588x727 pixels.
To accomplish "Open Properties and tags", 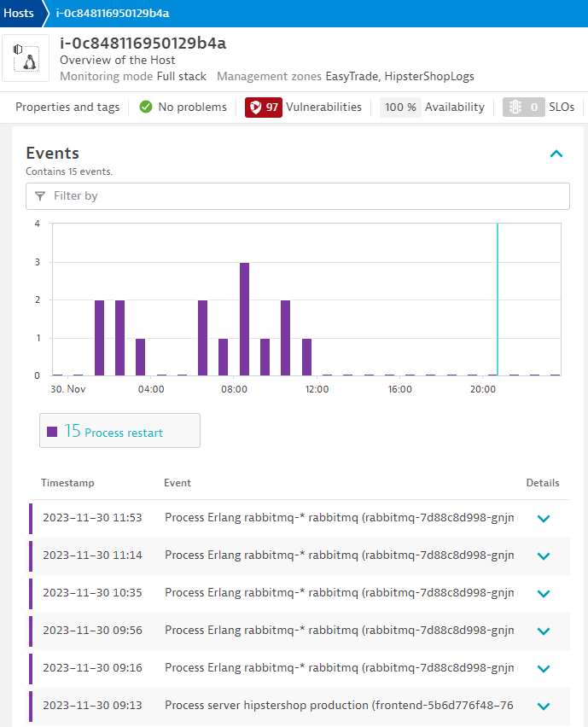I will tap(67, 108).
